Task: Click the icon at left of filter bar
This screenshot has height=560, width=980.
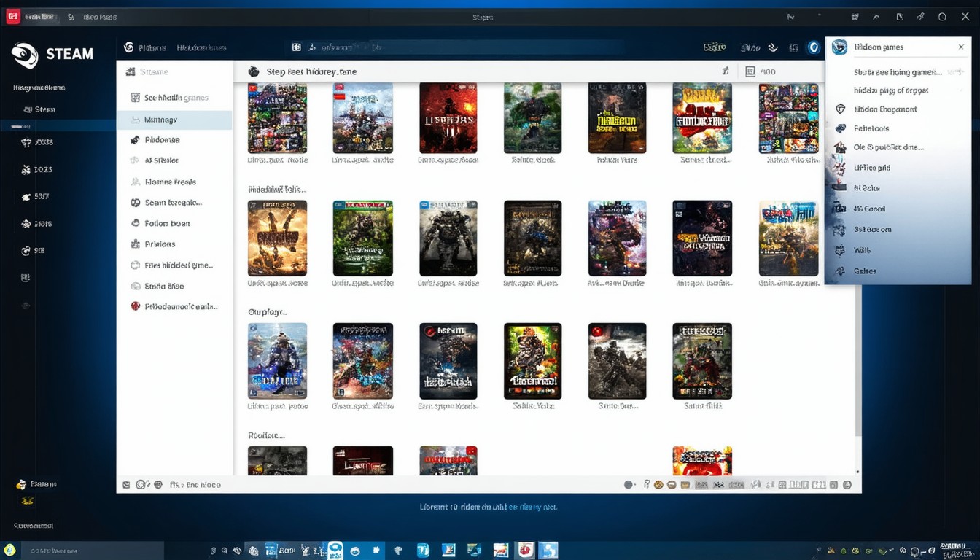Action: pyautogui.click(x=126, y=485)
